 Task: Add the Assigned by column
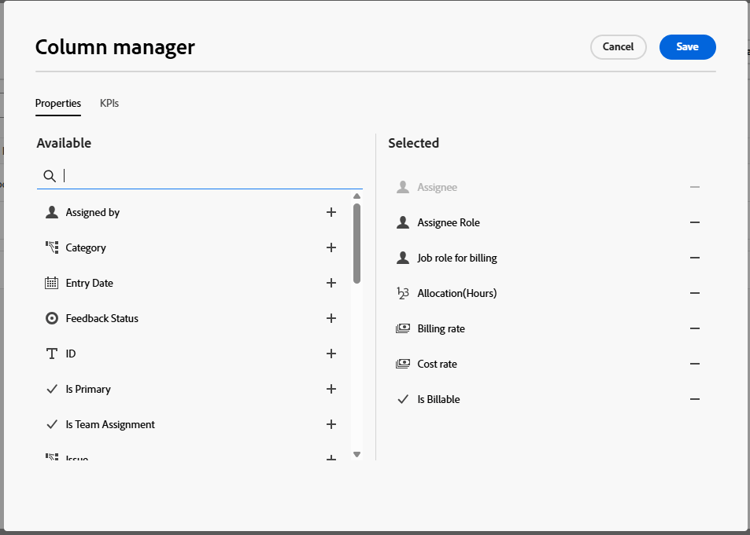(x=331, y=212)
